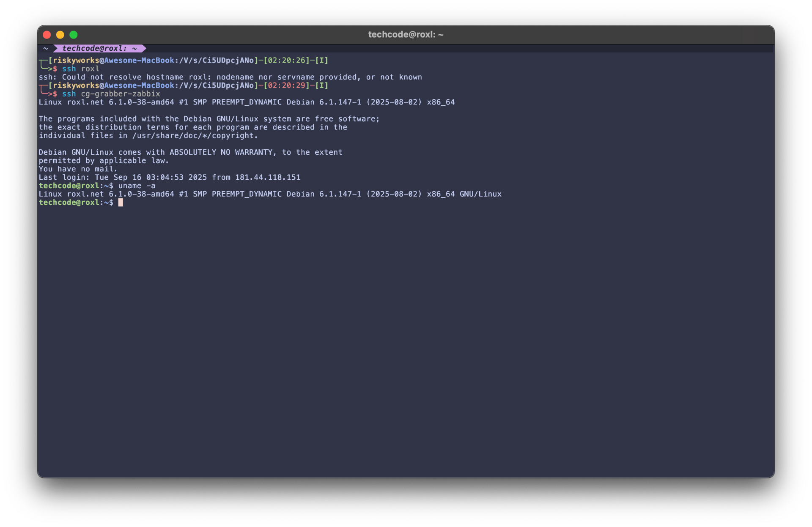The image size is (812, 527).
Task: Click the 'ssh cg-grabber-zabbix' command
Action: pyautogui.click(x=111, y=94)
